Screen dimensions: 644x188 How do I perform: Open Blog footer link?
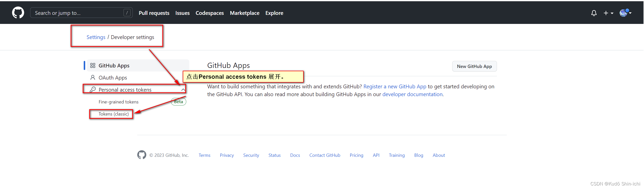pyautogui.click(x=419, y=155)
